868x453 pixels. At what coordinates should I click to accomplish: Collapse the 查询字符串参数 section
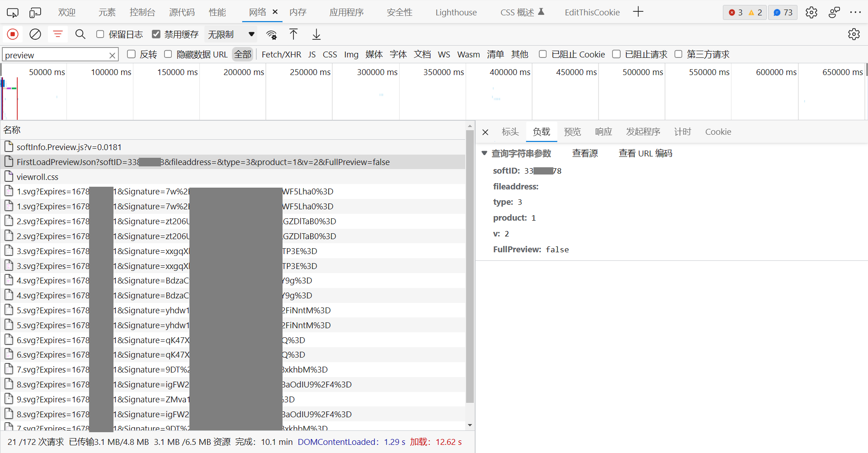coord(485,153)
